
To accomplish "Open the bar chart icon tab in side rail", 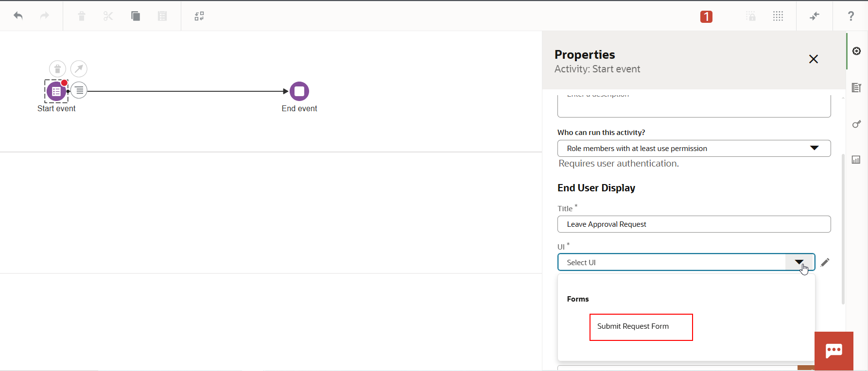I will (x=856, y=160).
